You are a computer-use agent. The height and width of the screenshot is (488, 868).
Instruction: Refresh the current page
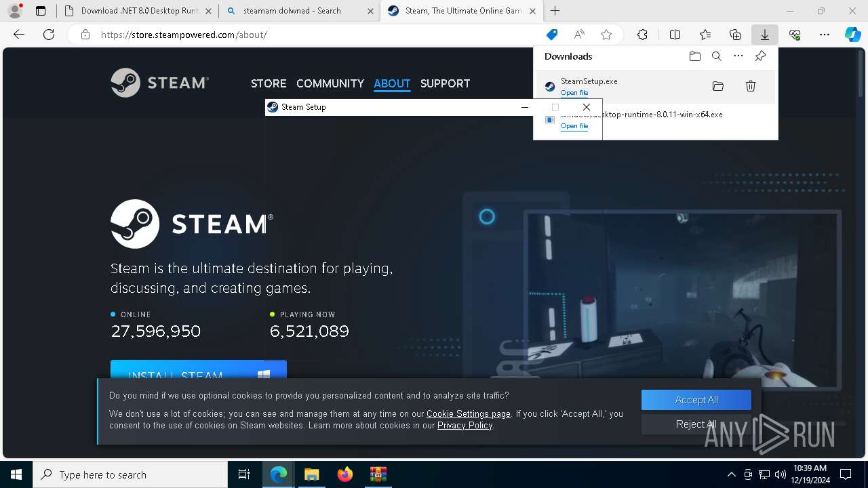tap(49, 35)
